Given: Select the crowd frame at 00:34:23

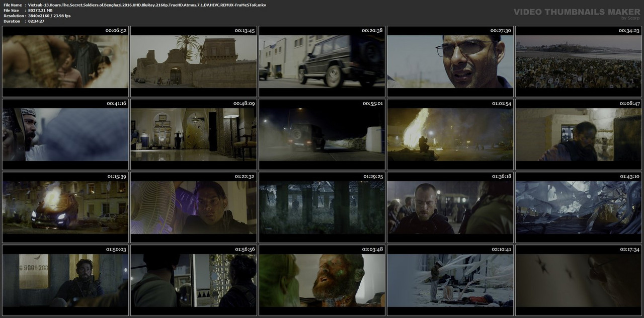Looking at the screenshot, I should click(579, 61).
